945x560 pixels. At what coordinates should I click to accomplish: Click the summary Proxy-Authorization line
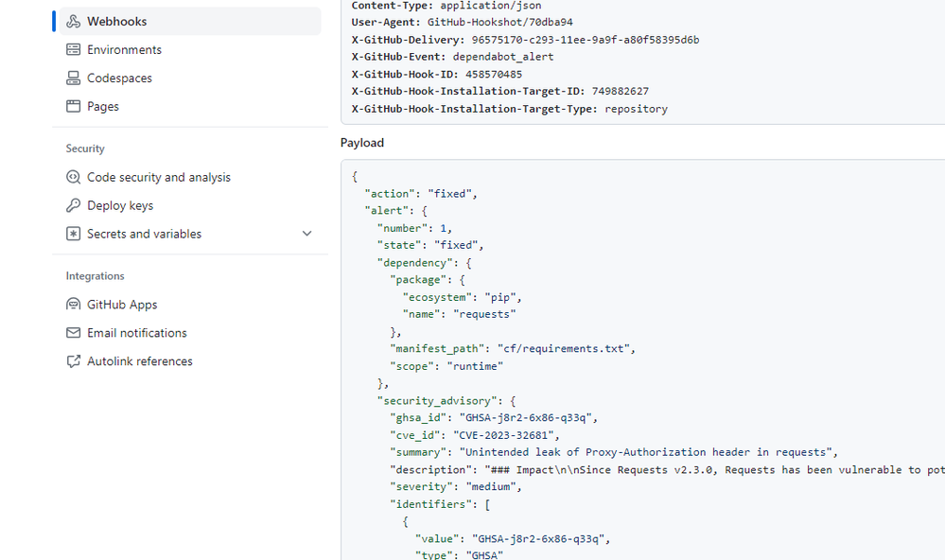614,452
